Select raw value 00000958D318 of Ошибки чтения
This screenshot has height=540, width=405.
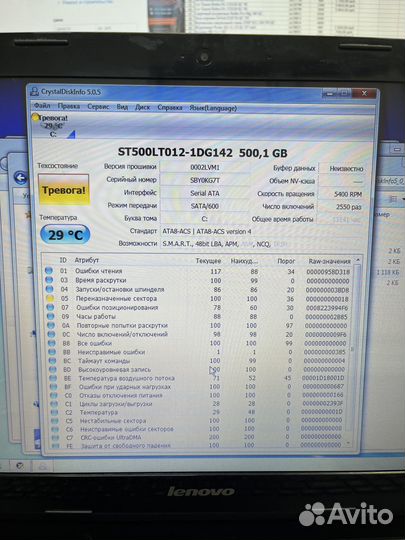pyautogui.click(x=328, y=272)
